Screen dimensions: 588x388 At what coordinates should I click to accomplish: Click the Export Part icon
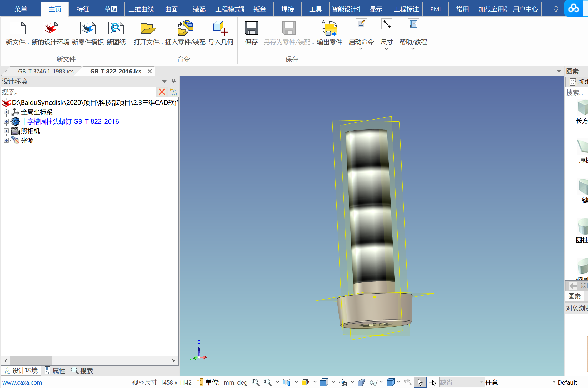tap(329, 28)
